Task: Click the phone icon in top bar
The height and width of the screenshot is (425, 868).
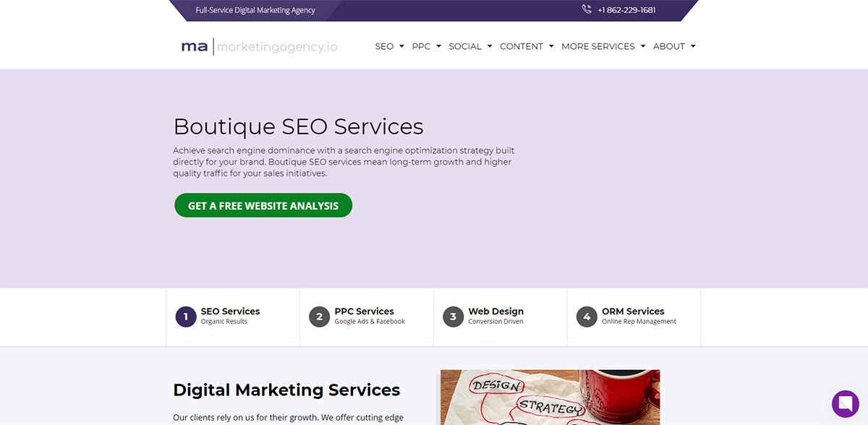Action: [586, 9]
